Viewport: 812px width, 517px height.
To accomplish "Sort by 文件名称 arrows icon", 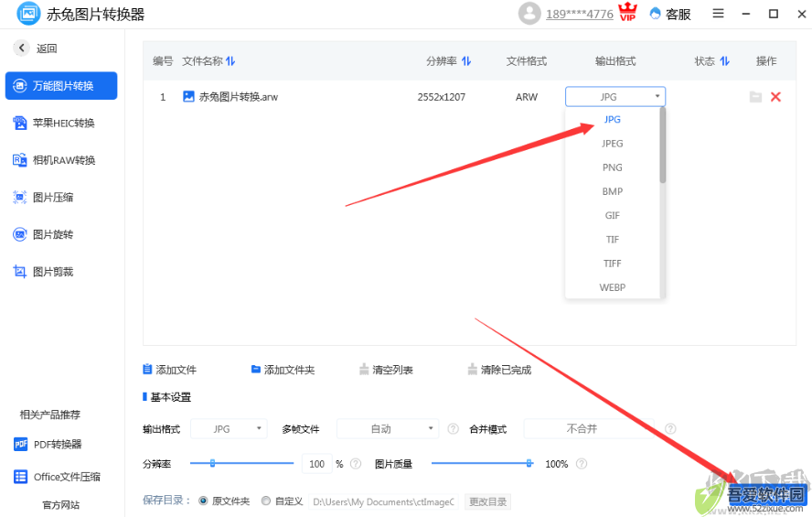I will [230, 61].
